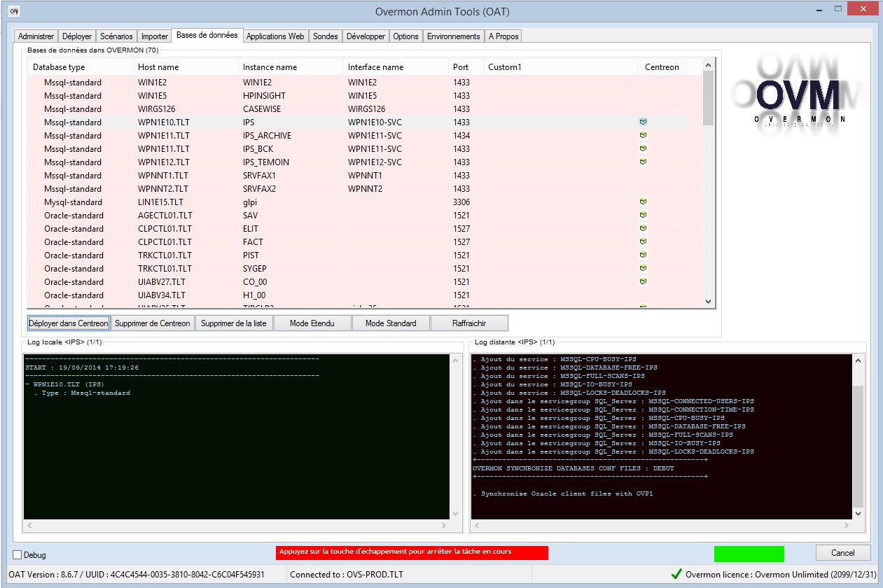Click the database list scroll down arrow
Screen dimensions: 883x588
coord(708,302)
